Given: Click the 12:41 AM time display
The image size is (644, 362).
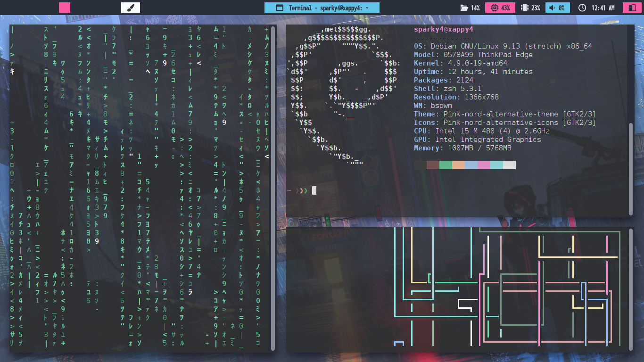Looking at the screenshot, I should point(603,8).
